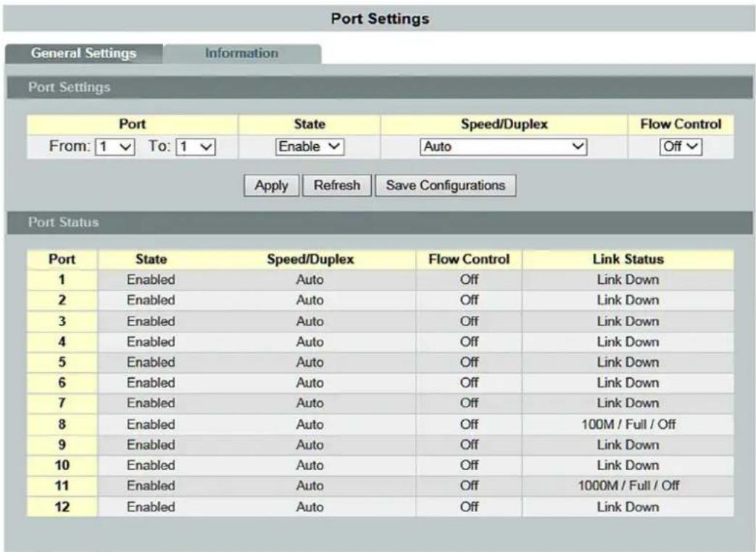The width and height of the screenshot is (756, 552).
Task: Click Flow Control Off of port 10
Action: click(469, 465)
